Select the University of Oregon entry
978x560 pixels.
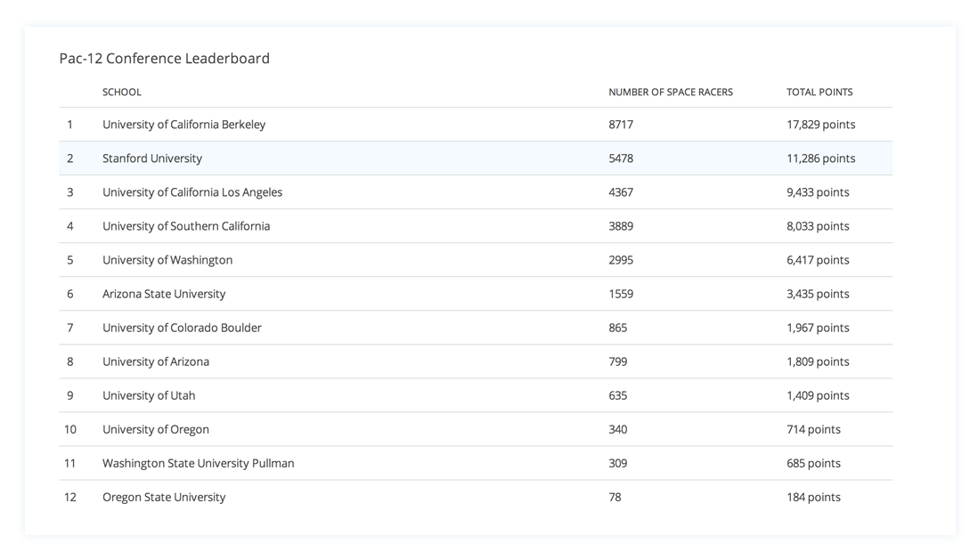156,429
